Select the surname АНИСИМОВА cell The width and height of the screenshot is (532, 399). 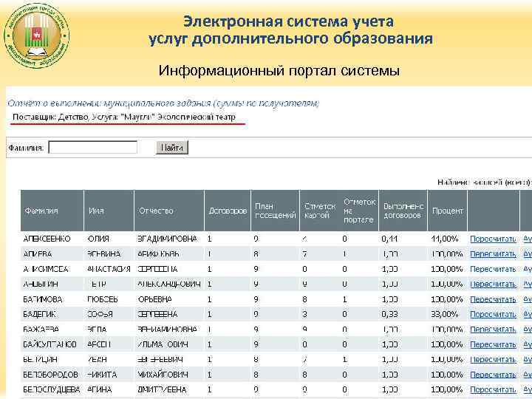point(46,269)
